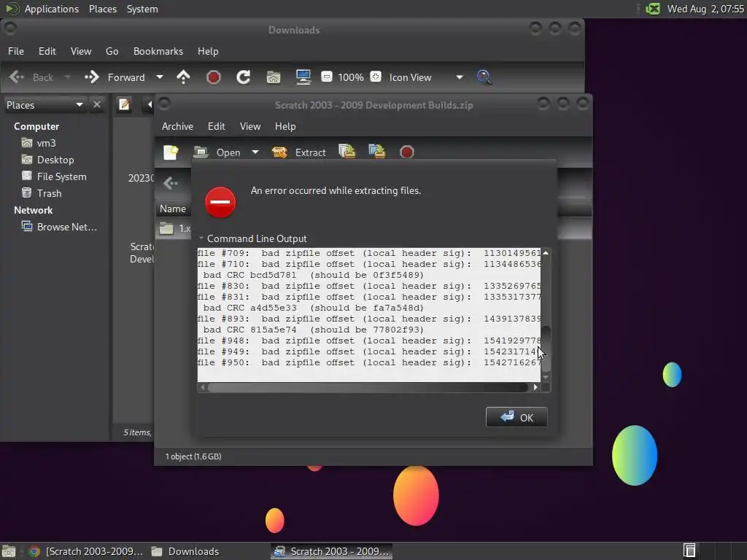
Task: Click the reload icon in Downloads toolbar
Action: [244, 77]
